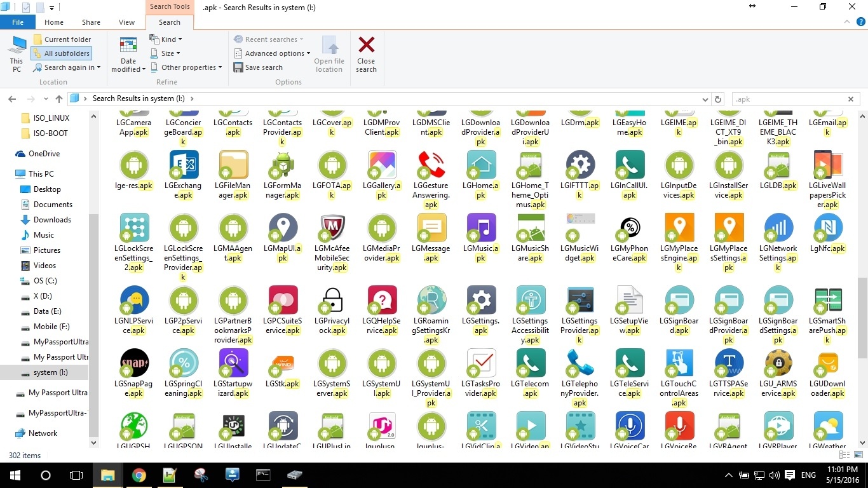Viewport: 868px width, 488px height.
Task: Click LGSettingsAccessibility.apk person icon
Action: tap(531, 301)
